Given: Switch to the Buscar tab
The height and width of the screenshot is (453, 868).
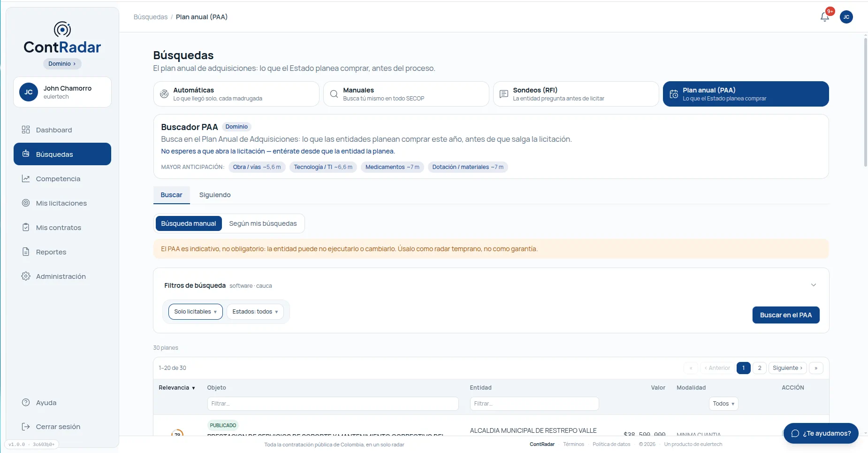Looking at the screenshot, I should pos(171,195).
